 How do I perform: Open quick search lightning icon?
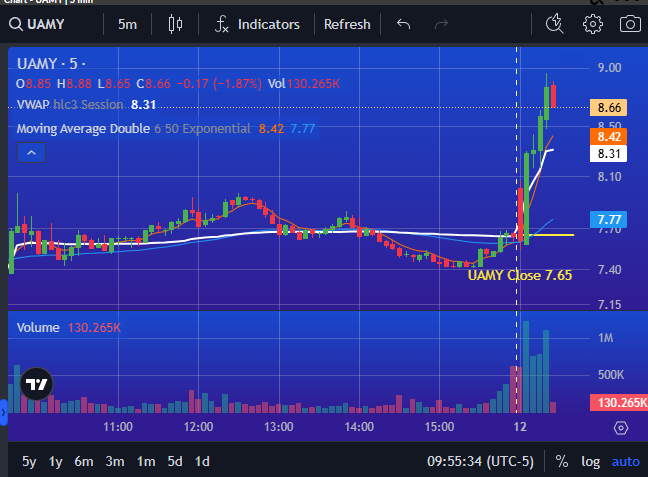tap(554, 24)
